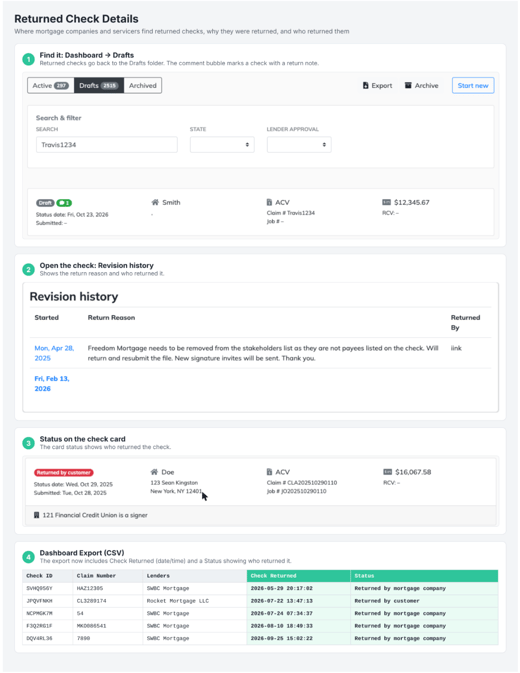Expand the Lender Approval dropdown
This screenshot has width=520, height=673.
(x=299, y=145)
